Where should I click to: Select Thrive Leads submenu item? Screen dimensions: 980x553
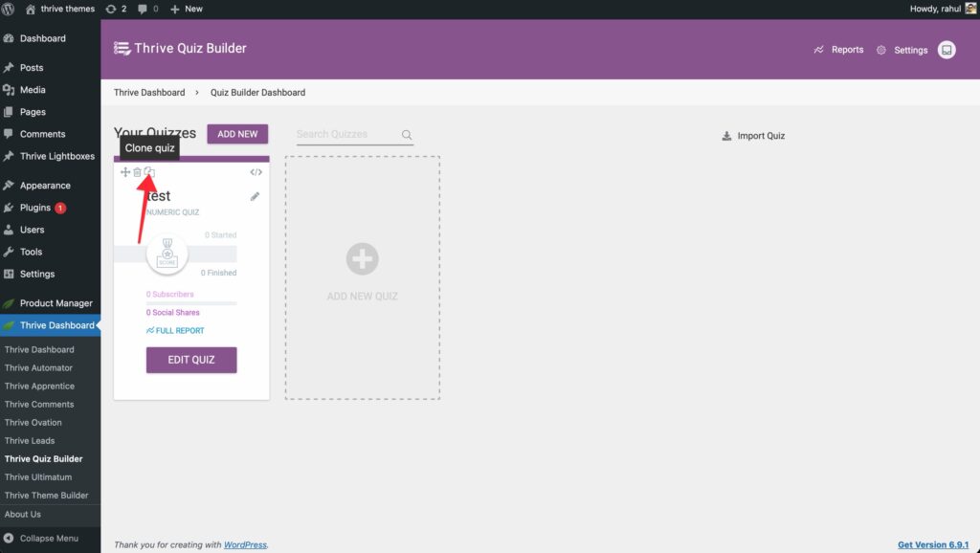pos(30,441)
